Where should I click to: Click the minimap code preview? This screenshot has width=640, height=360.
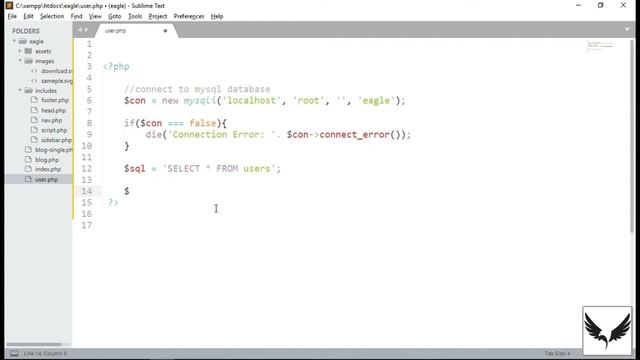[x=600, y=46]
